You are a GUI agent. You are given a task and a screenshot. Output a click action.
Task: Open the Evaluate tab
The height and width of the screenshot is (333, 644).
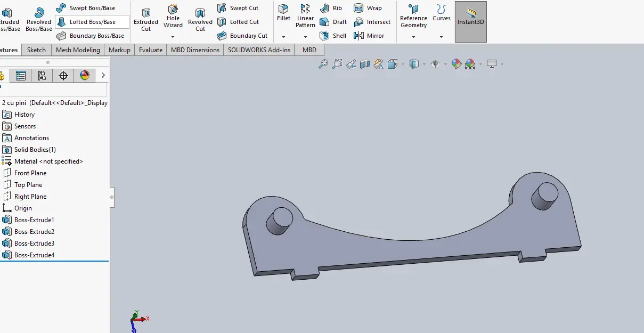tap(151, 50)
